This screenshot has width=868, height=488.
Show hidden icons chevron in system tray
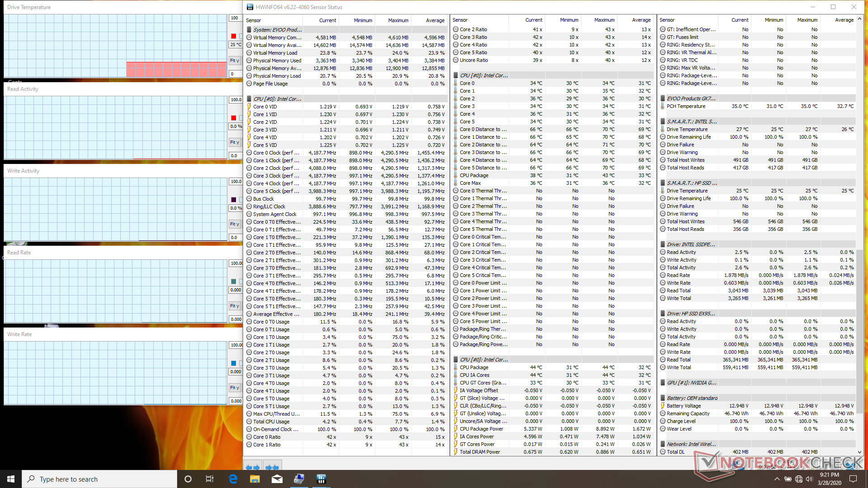coord(777,479)
